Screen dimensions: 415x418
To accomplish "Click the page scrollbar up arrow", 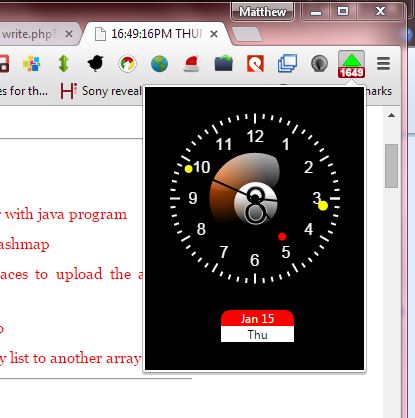I will click(392, 116).
